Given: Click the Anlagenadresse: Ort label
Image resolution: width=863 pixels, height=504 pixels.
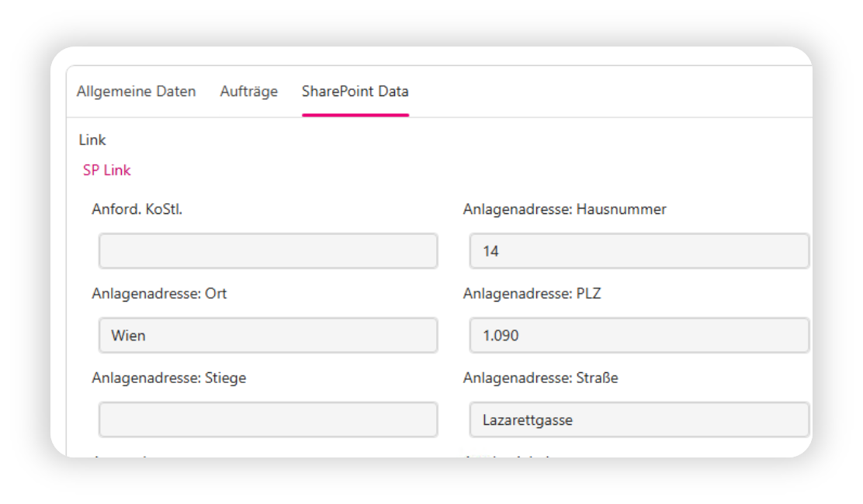Looking at the screenshot, I should [159, 294].
